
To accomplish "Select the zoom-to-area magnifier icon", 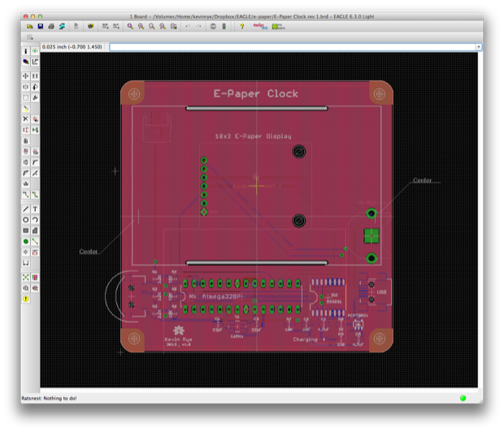I will 174,26.
